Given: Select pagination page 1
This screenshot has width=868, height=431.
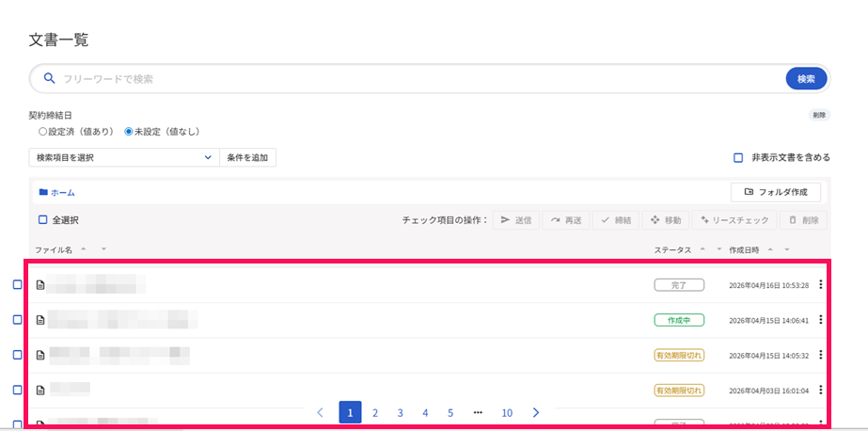Looking at the screenshot, I should (350, 412).
